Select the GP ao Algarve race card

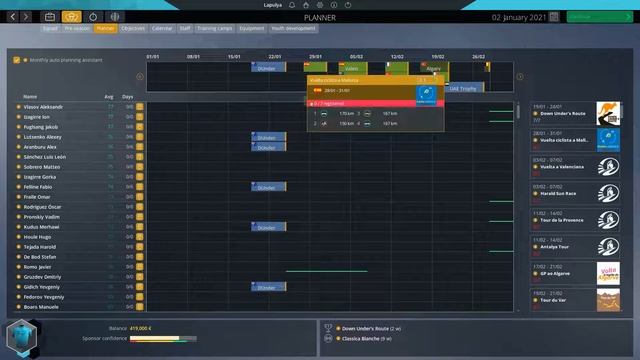tap(576, 273)
